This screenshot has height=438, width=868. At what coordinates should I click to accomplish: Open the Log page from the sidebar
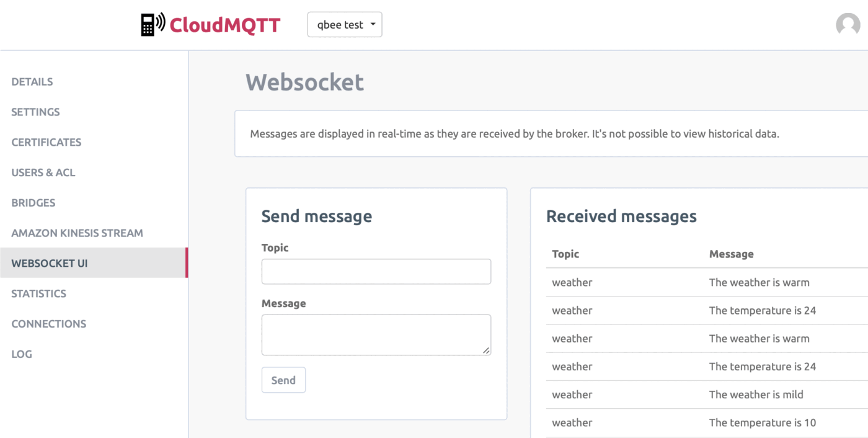21,354
